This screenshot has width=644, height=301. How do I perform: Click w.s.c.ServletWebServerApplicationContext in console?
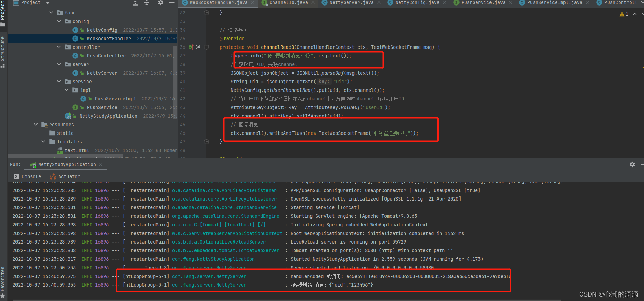(227, 233)
